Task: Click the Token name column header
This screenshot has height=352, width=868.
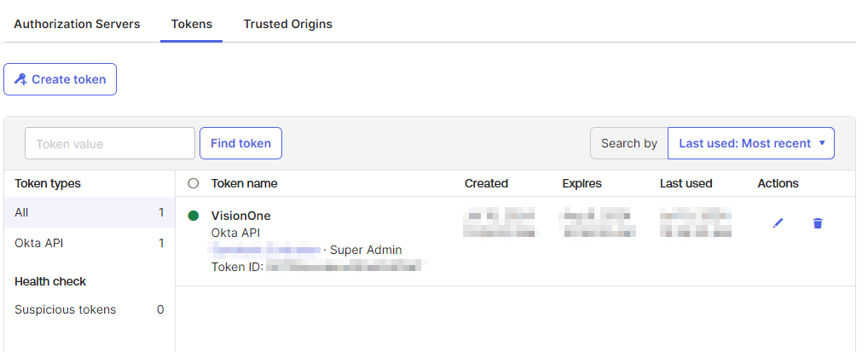Action: click(244, 183)
